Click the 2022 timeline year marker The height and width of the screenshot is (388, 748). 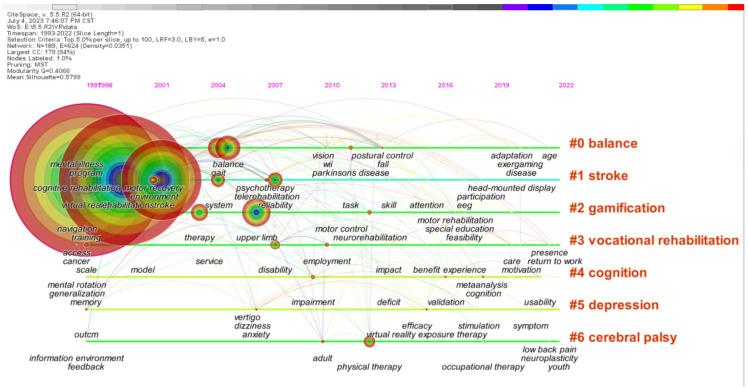point(566,85)
